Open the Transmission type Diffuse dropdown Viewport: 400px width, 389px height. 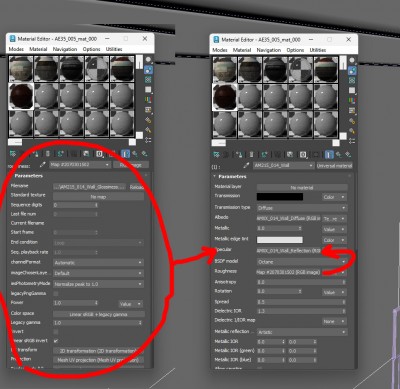pos(302,208)
